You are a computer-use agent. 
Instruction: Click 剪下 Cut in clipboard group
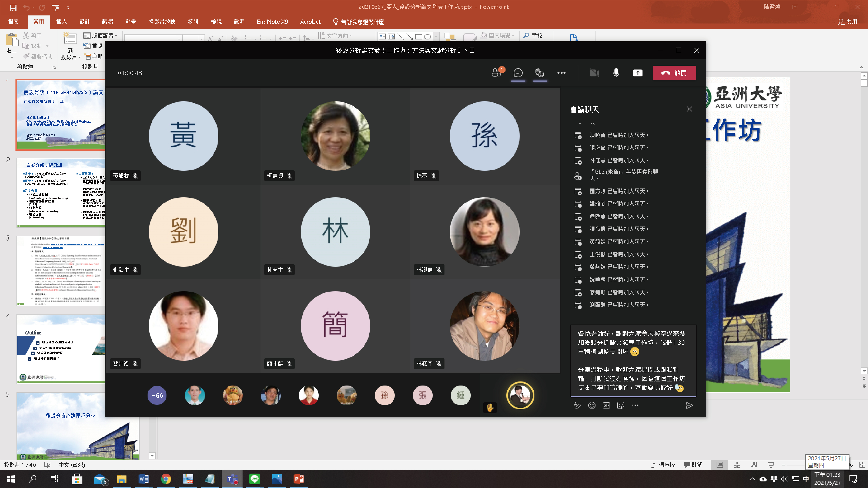coord(32,35)
